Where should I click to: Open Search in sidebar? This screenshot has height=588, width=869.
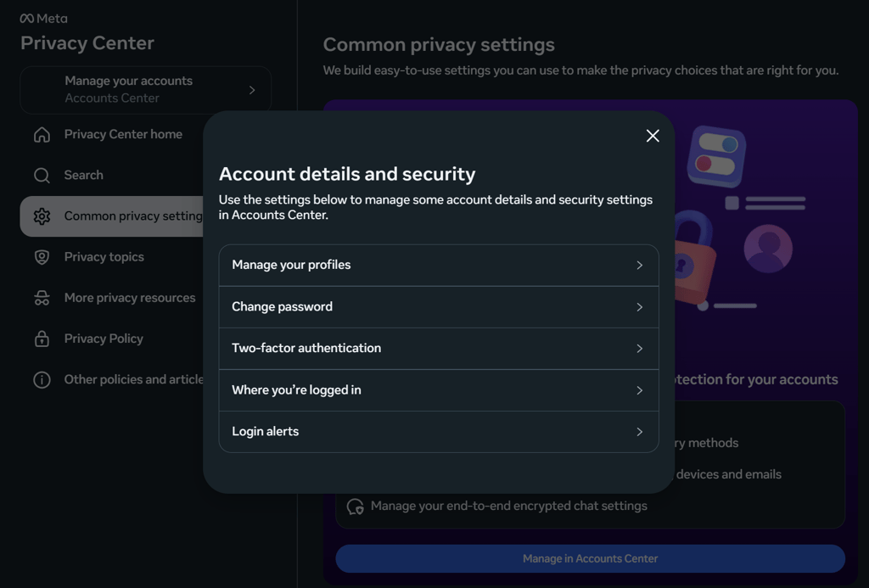pos(84,175)
